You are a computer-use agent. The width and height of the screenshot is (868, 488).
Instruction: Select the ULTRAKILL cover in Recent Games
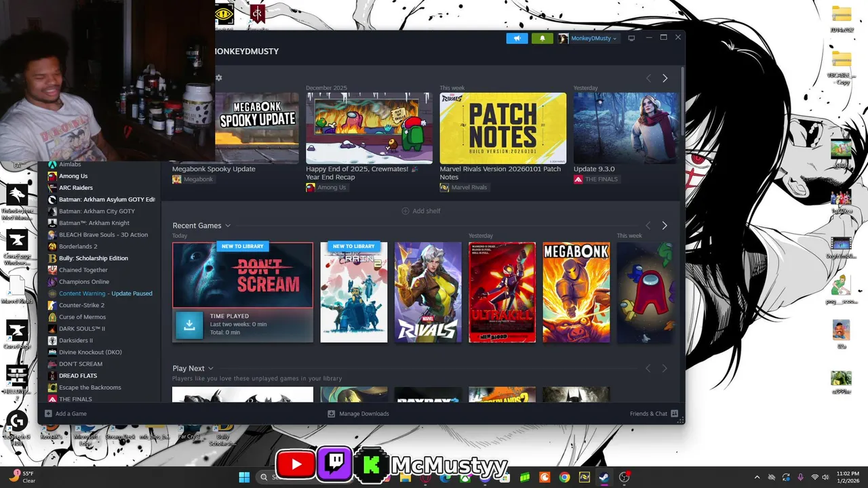502,292
